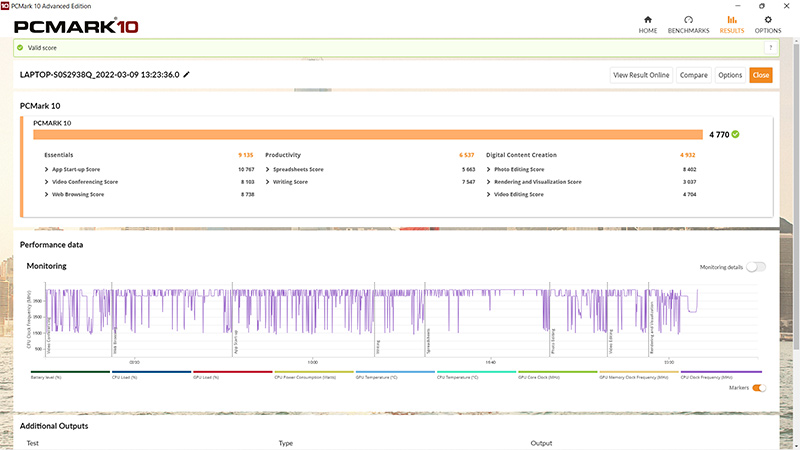Select CPU Load (%) legend line
Image resolution: width=800 pixels, height=450 pixels.
(151, 372)
